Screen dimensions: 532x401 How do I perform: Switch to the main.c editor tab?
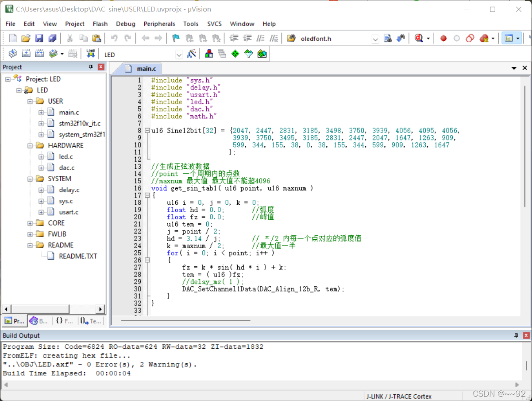tap(141, 69)
